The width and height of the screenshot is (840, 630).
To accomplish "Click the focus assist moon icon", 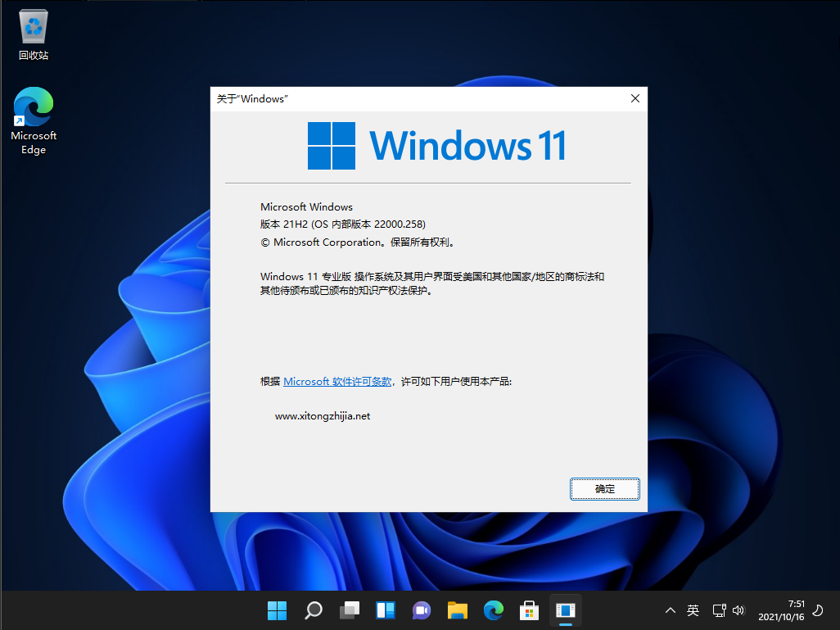I will click(x=817, y=610).
